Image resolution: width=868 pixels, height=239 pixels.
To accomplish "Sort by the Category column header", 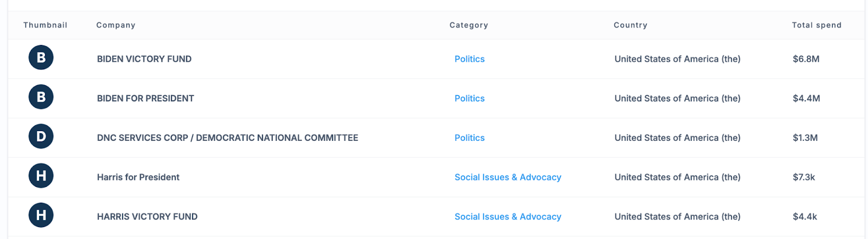I will (469, 25).
